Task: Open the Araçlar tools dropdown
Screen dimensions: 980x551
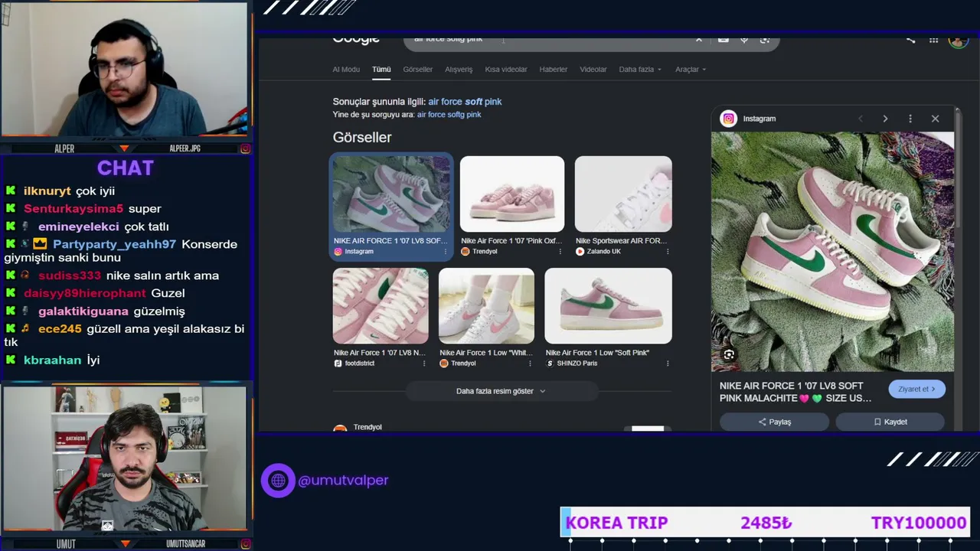Action: pyautogui.click(x=691, y=70)
